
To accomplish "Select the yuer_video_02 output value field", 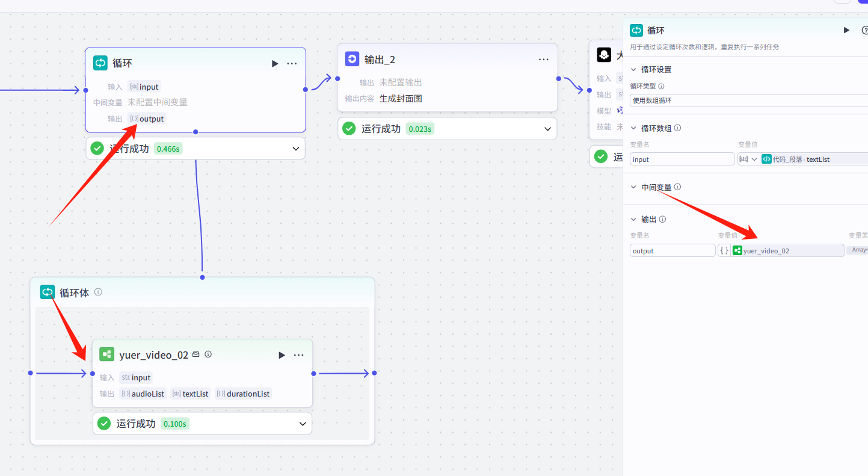I will point(787,251).
